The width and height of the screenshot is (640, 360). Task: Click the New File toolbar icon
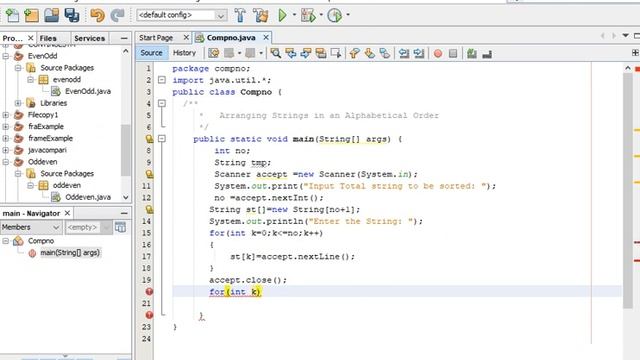pos(12,16)
